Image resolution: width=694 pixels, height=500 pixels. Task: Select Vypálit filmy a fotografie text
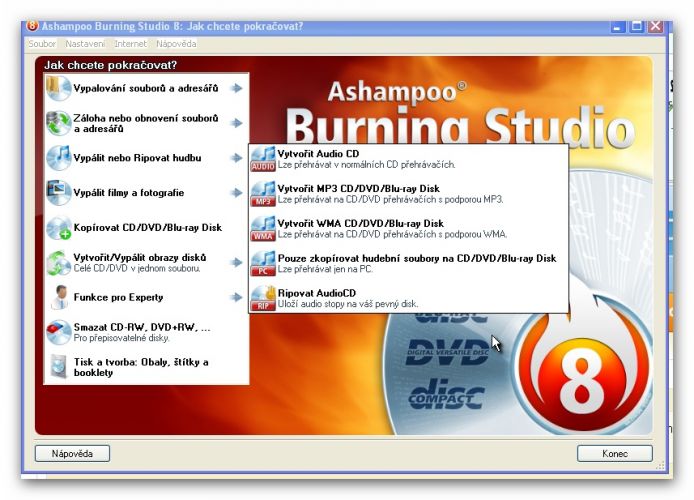pos(128,192)
